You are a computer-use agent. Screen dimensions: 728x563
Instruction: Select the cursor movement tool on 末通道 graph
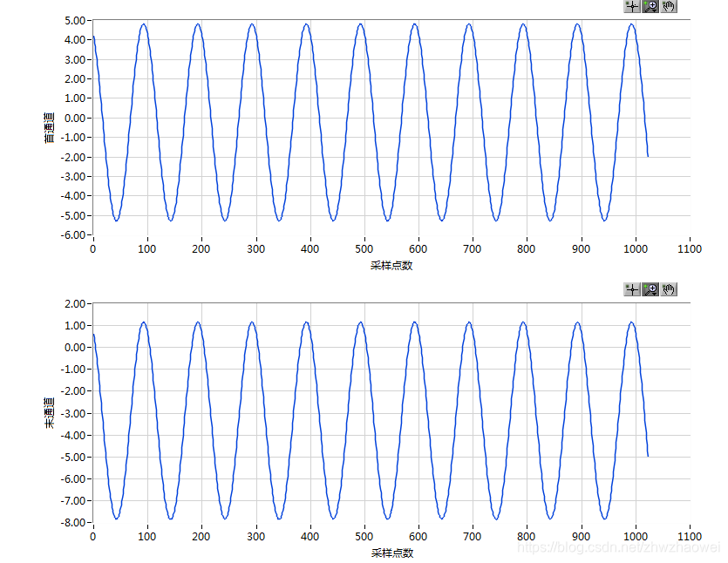coord(632,289)
